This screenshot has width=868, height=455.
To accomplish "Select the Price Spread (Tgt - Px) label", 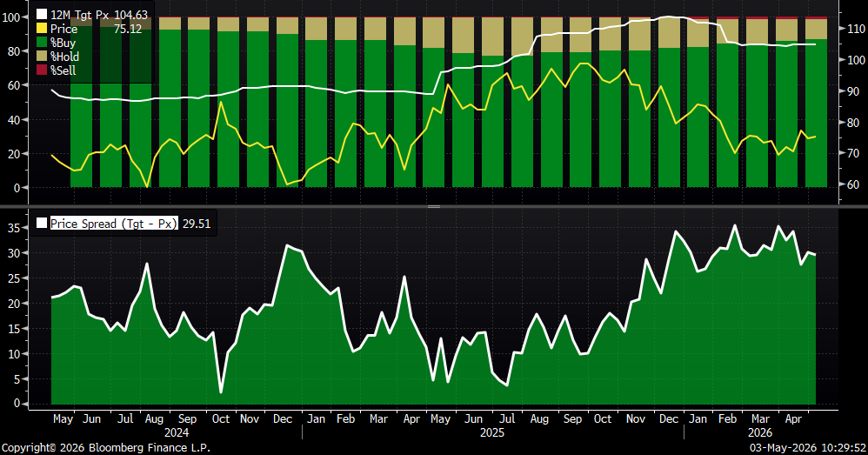I will [114, 224].
